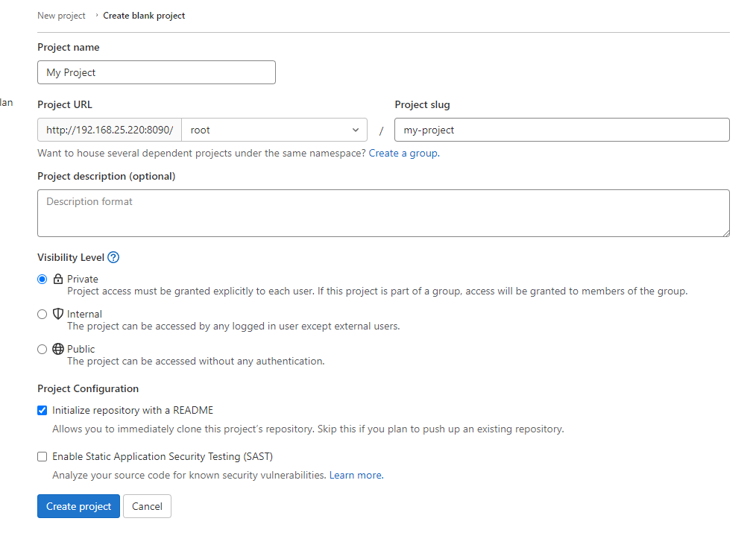
Task: Click into the Project slug field
Action: [x=561, y=130]
